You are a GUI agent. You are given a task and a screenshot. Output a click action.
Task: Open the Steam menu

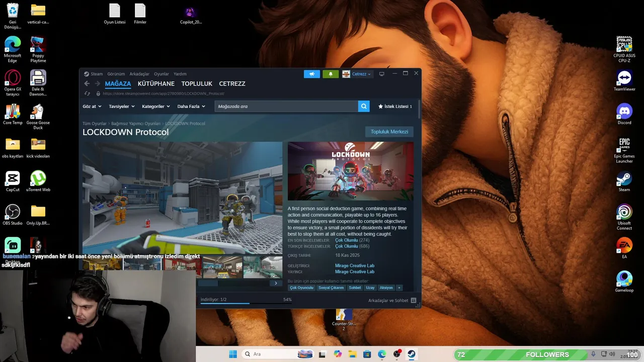[94, 74]
